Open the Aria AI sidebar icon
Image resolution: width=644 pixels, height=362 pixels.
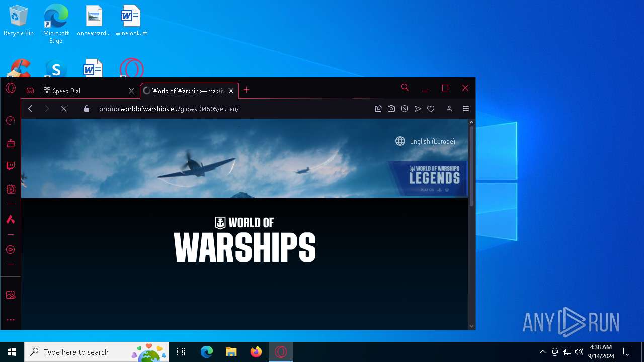tap(10, 219)
